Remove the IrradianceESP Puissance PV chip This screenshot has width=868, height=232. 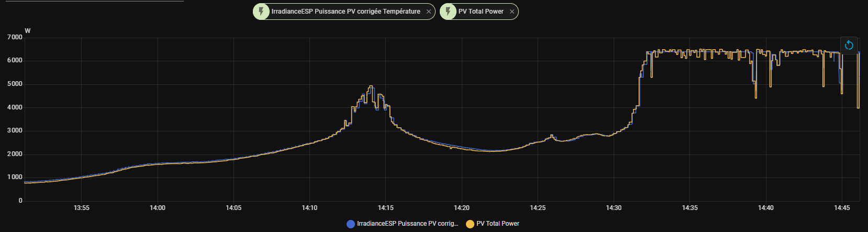tap(429, 12)
